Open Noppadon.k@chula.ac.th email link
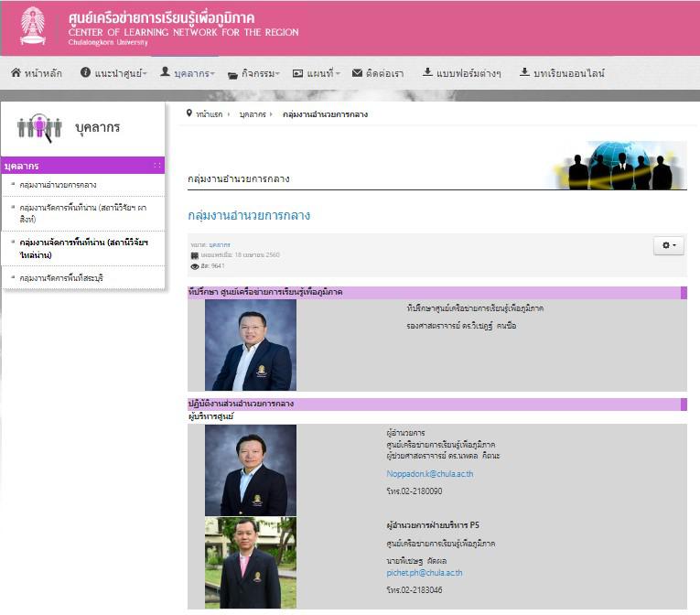Image resolution: width=700 pixels, height=615 pixels. pyautogui.click(x=429, y=474)
